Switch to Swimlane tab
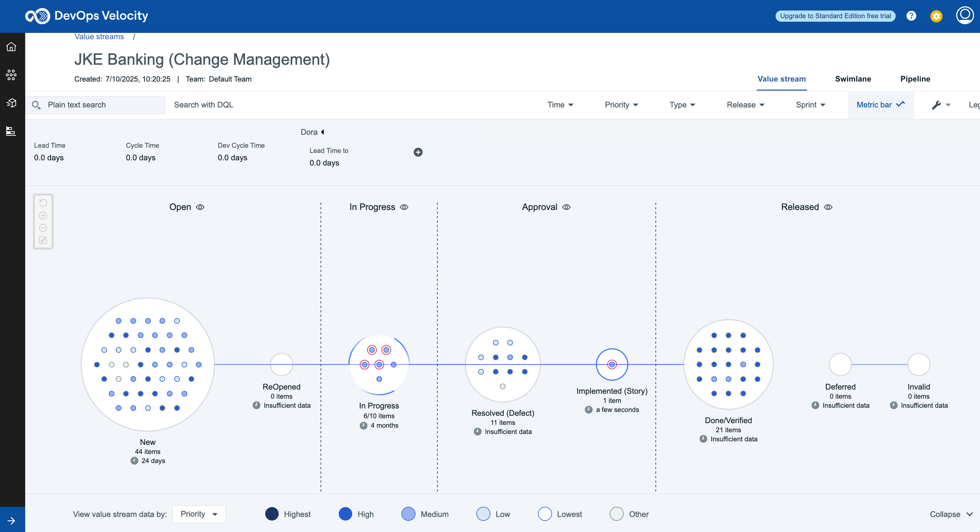The height and width of the screenshot is (532, 980). point(853,79)
